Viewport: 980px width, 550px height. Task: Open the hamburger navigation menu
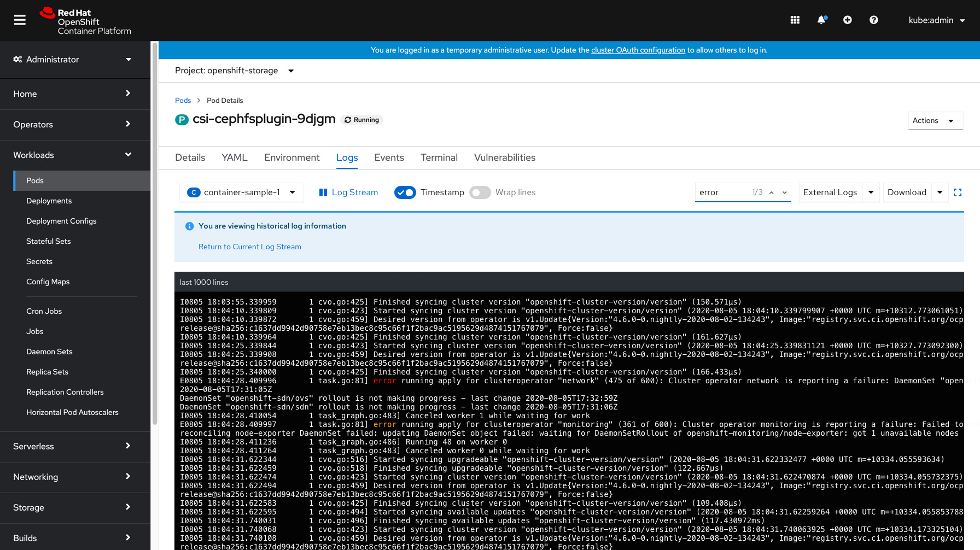click(x=20, y=20)
